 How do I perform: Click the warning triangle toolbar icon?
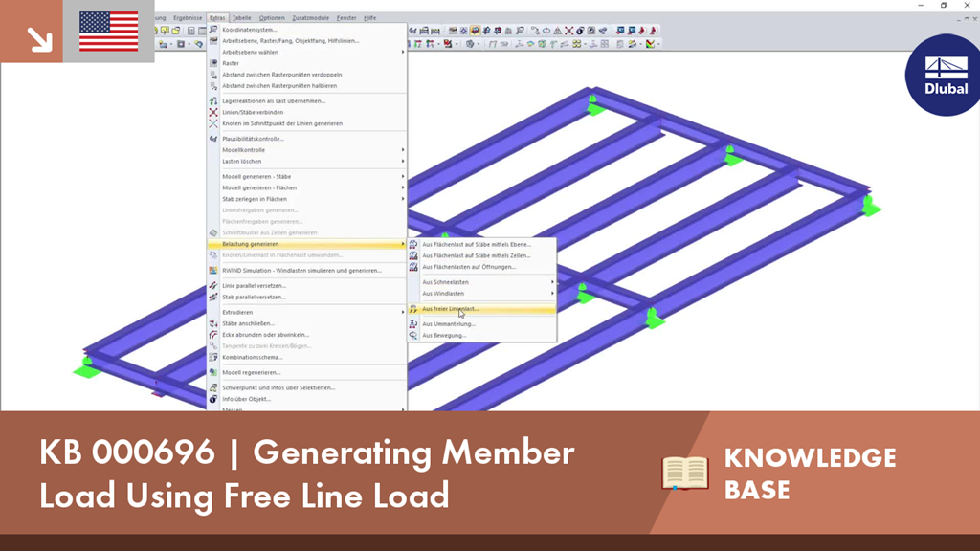point(558,30)
